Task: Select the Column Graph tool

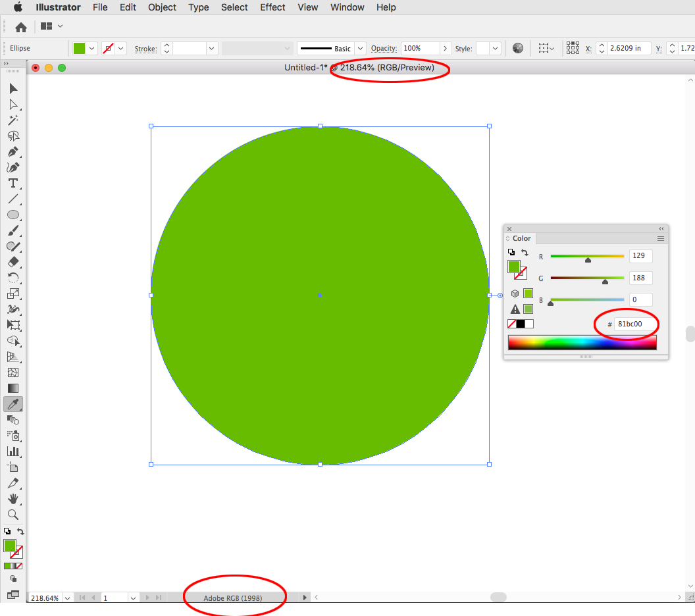Action: point(13,451)
